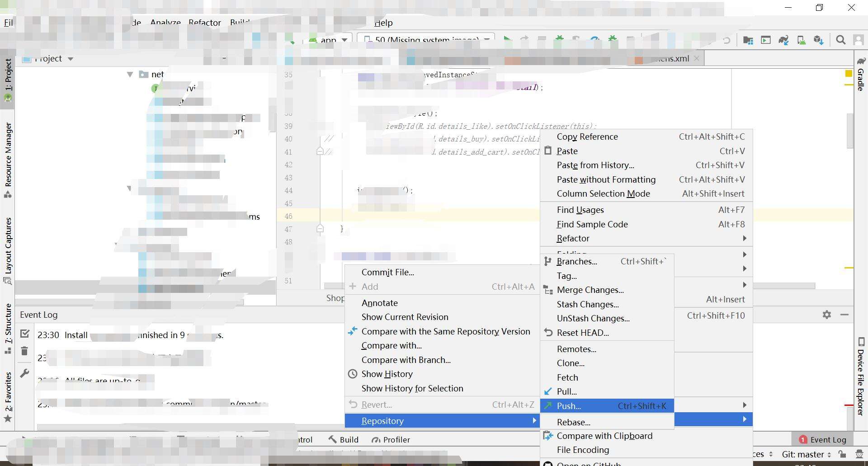Image resolution: width=868 pixels, height=466 pixels.
Task: Click the Mark all as read checkmark icon
Action: (x=25, y=334)
